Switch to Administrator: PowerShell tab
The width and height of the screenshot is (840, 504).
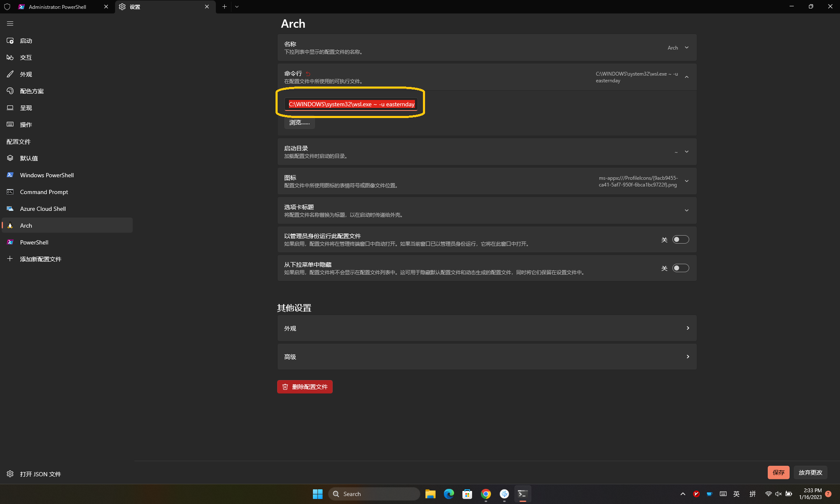58,7
